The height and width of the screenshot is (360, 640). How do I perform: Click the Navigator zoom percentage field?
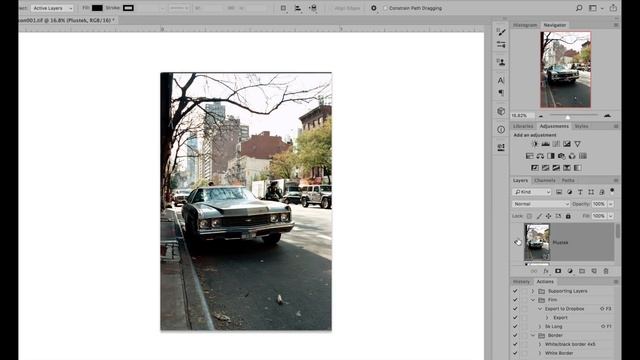click(x=522, y=116)
